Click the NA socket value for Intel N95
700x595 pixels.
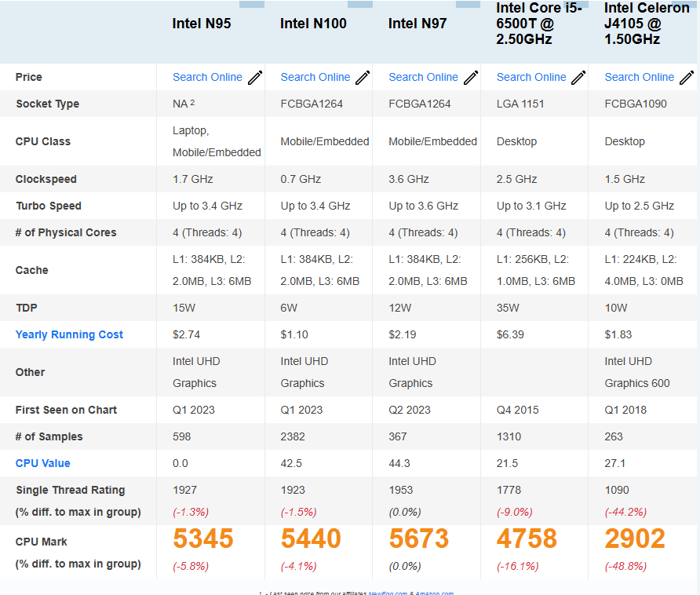[184, 104]
